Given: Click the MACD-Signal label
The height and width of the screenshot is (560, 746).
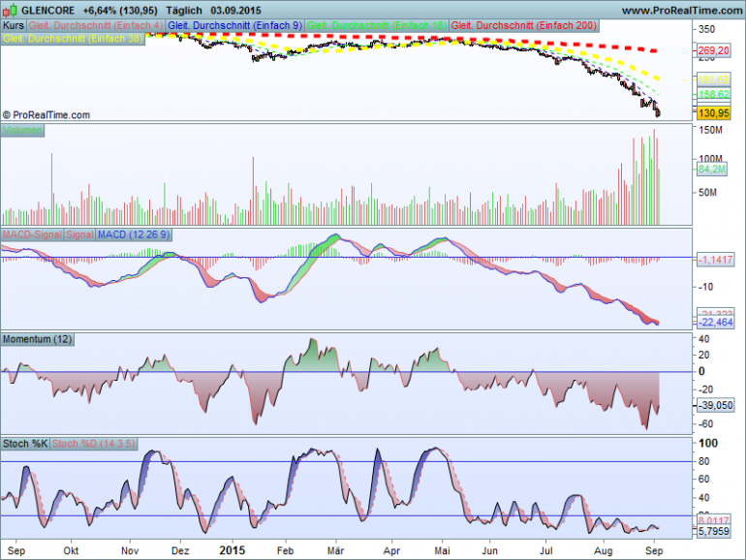Looking at the screenshot, I should point(32,234).
